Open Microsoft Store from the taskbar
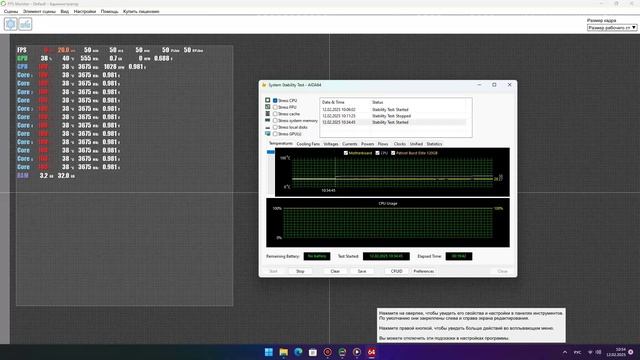The height and width of the screenshot is (360, 640). point(313,352)
